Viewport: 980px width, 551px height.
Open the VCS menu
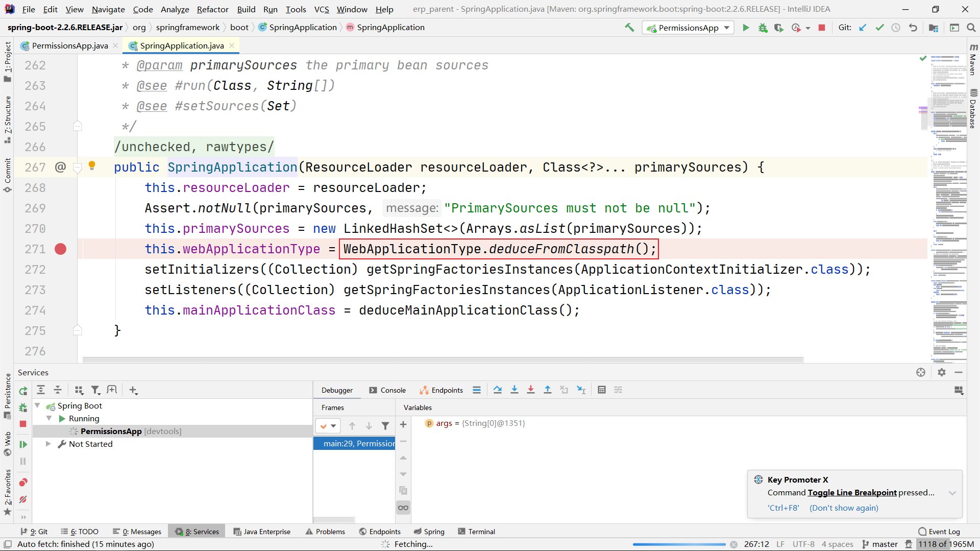[322, 9]
